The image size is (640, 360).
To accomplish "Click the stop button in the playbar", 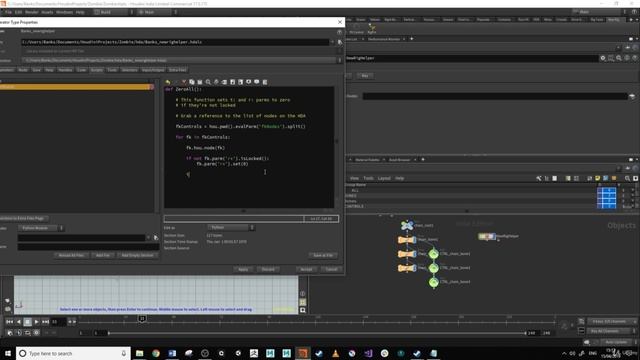I will pos(27,322).
